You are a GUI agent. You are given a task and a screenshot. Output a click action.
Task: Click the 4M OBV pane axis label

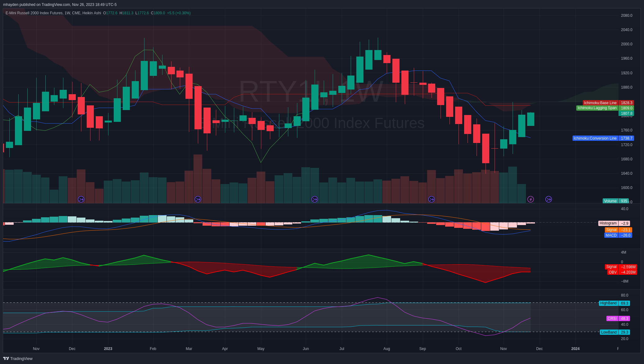[x=623, y=252]
